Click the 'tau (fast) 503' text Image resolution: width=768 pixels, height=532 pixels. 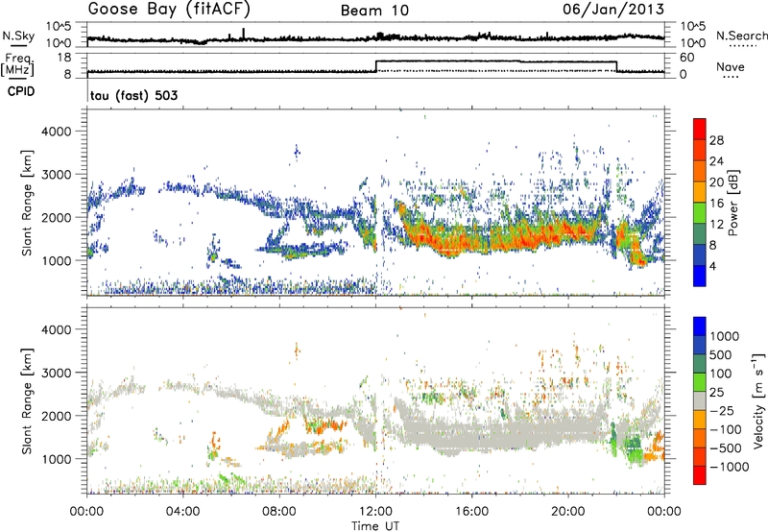pos(133,95)
